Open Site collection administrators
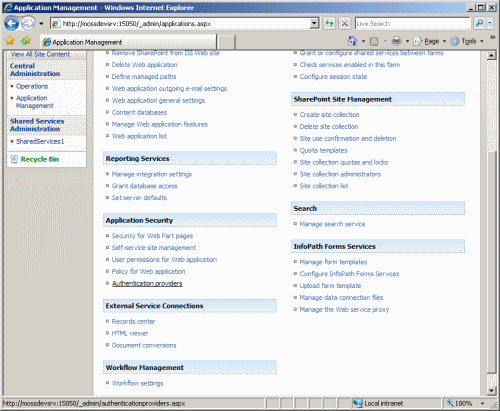Image resolution: width=500 pixels, height=411 pixels. (340, 174)
